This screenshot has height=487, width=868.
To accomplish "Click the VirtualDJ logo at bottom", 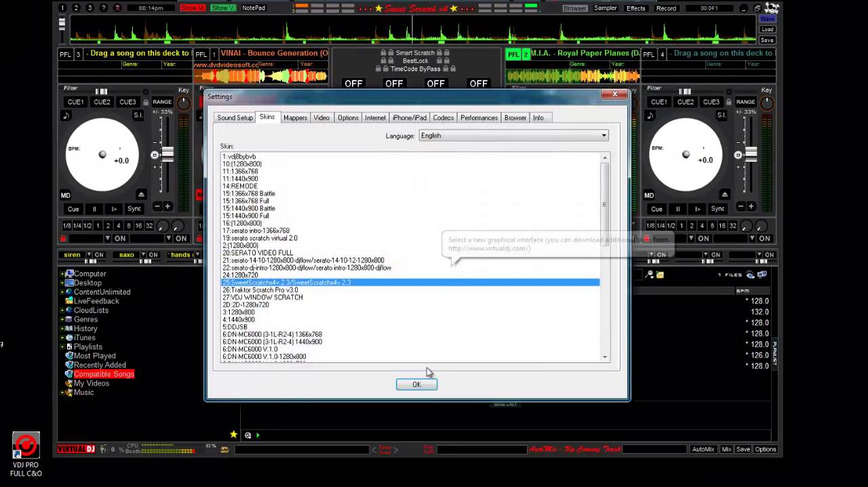I will point(77,449).
